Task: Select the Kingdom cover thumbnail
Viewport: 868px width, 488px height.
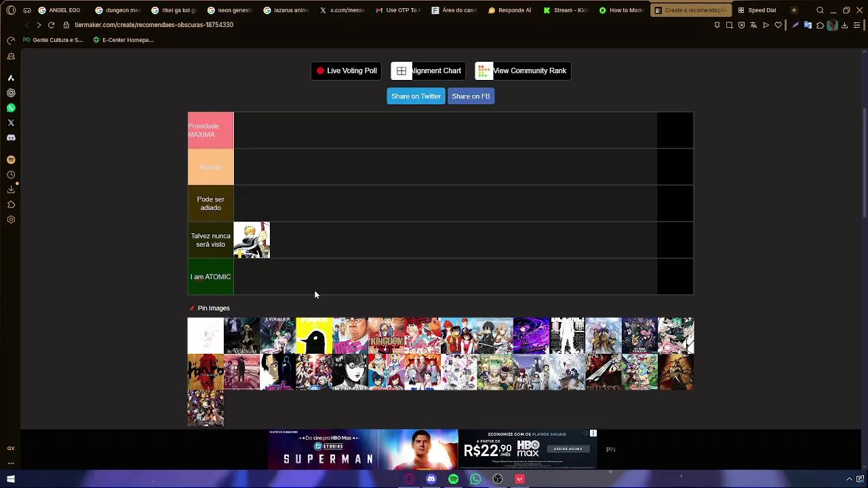Action: click(x=387, y=335)
